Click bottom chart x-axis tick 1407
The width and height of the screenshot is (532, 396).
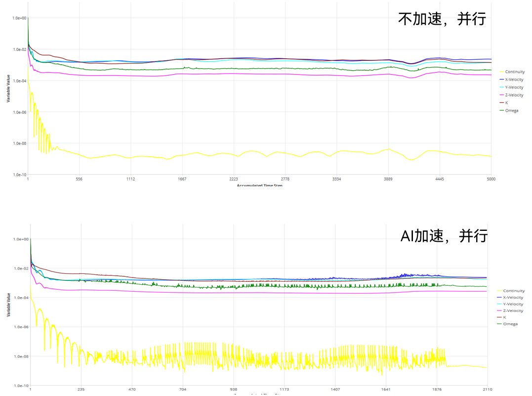click(335, 390)
